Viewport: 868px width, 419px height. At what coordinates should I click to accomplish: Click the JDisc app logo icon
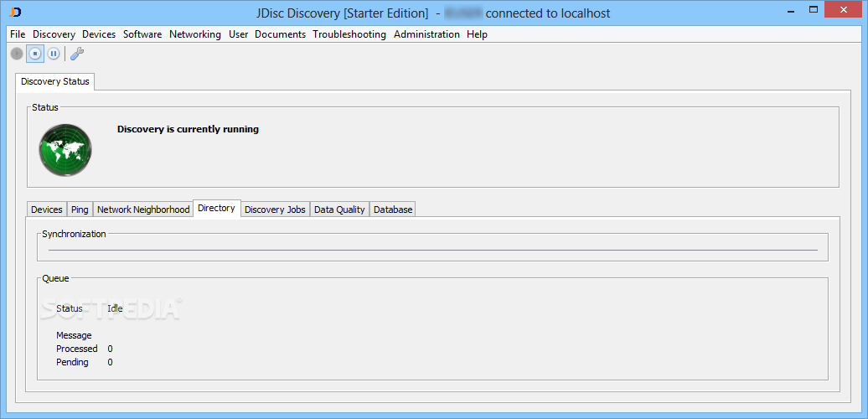click(x=15, y=13)
